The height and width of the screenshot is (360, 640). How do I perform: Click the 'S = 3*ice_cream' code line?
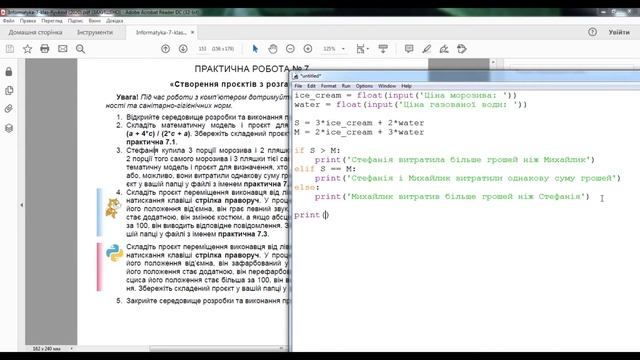(x=359, y=123)
